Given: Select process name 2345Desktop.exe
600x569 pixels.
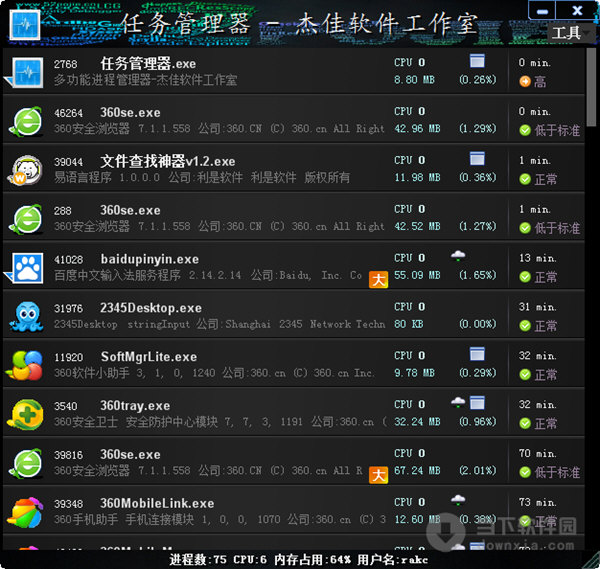Looking at the screenshot, I should 151,308.
